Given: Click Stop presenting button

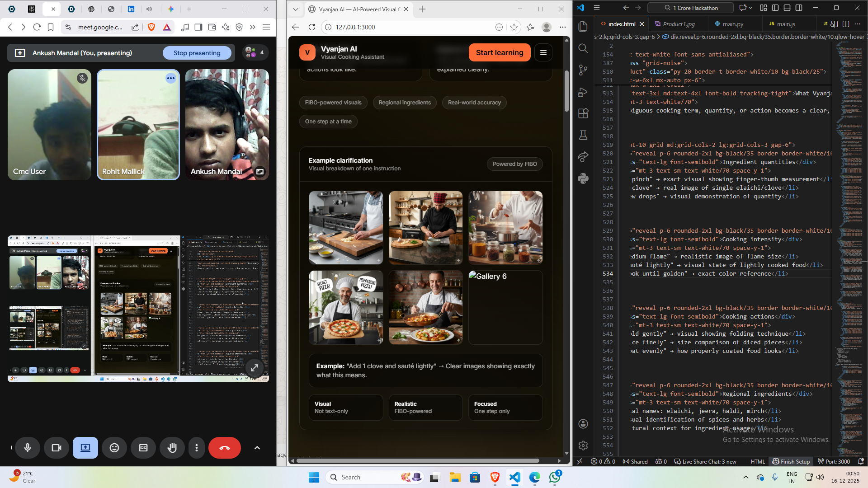Looking at the screenshot, I should 197,53.
